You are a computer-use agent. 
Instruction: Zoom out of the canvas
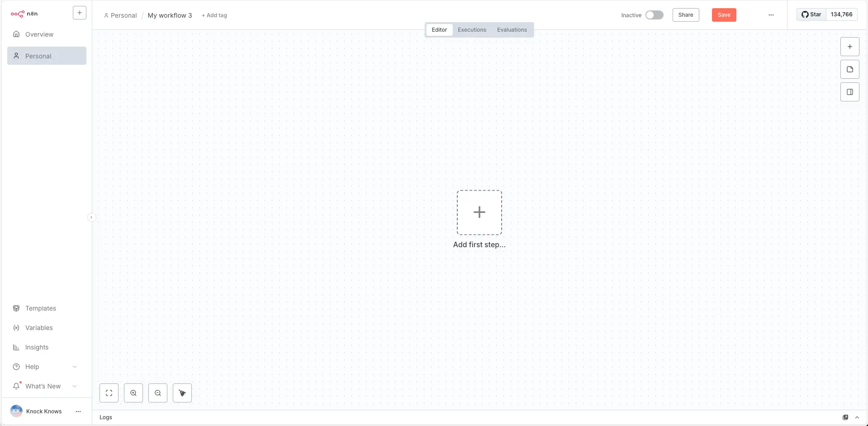[157, 392]
